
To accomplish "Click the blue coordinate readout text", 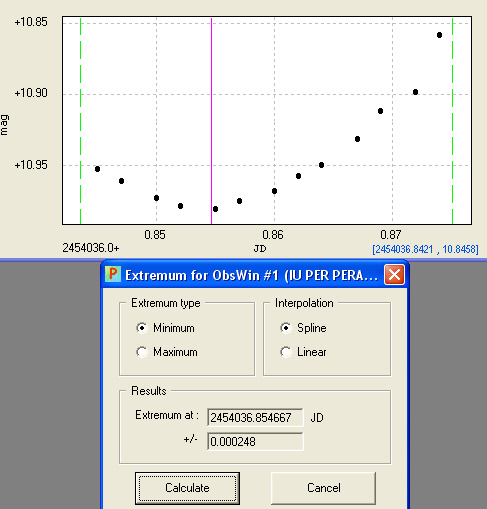I will click(425, 249).
